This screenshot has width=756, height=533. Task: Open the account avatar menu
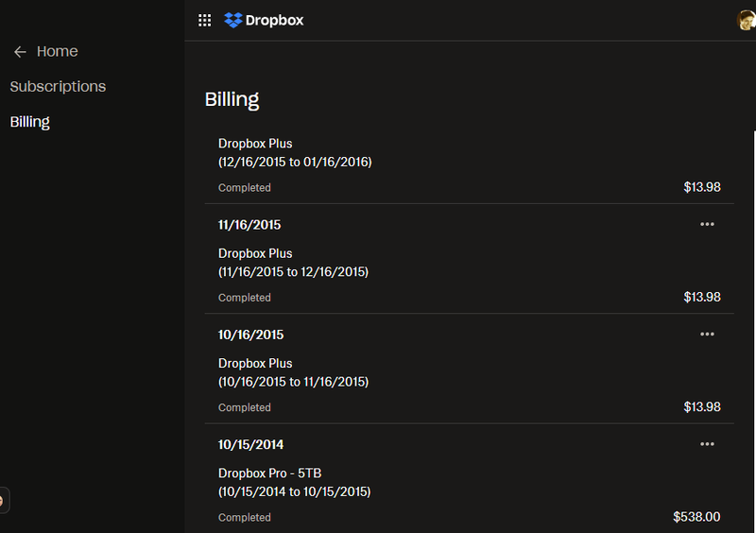tap(747, 20)
